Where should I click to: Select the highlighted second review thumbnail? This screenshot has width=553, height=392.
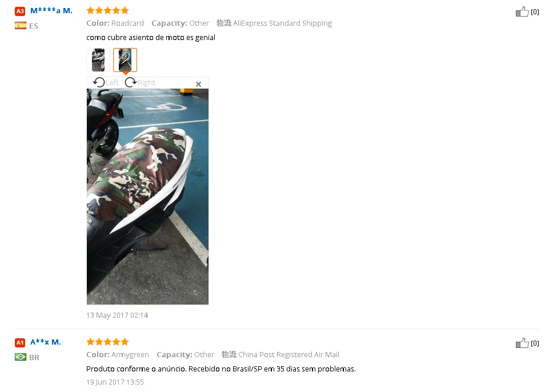pyautogui.click(x=125, y=60)
